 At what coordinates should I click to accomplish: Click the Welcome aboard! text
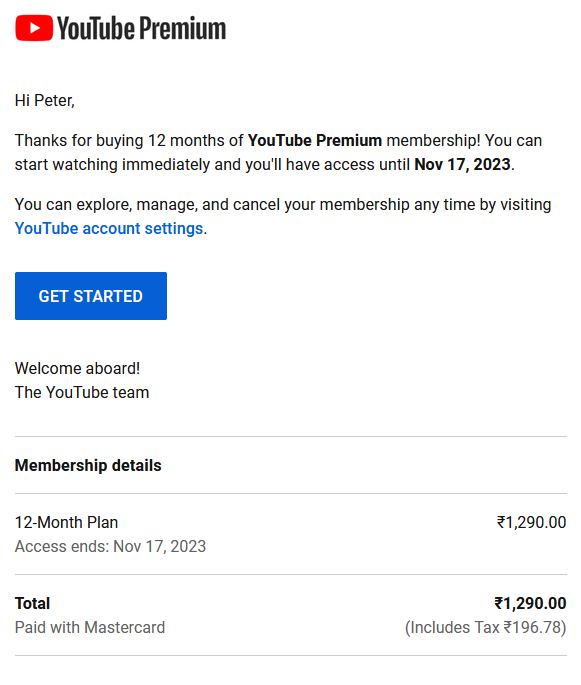tap(77, 368)
